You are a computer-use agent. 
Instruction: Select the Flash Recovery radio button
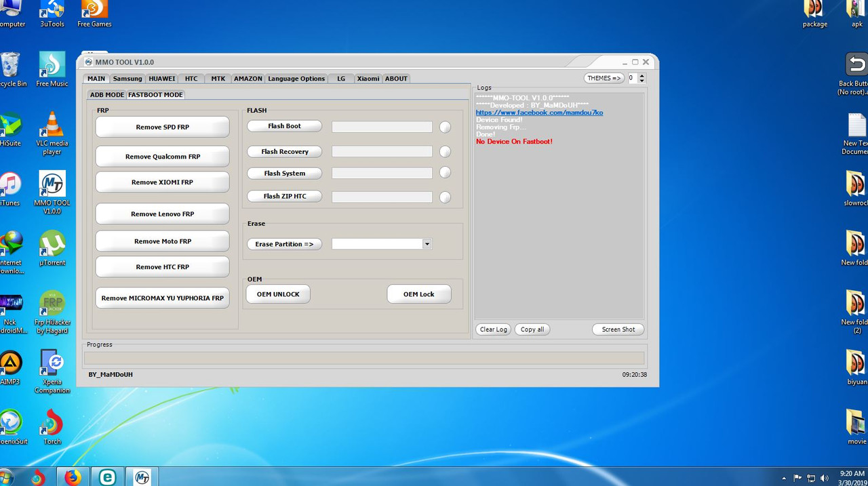point(445,152)
